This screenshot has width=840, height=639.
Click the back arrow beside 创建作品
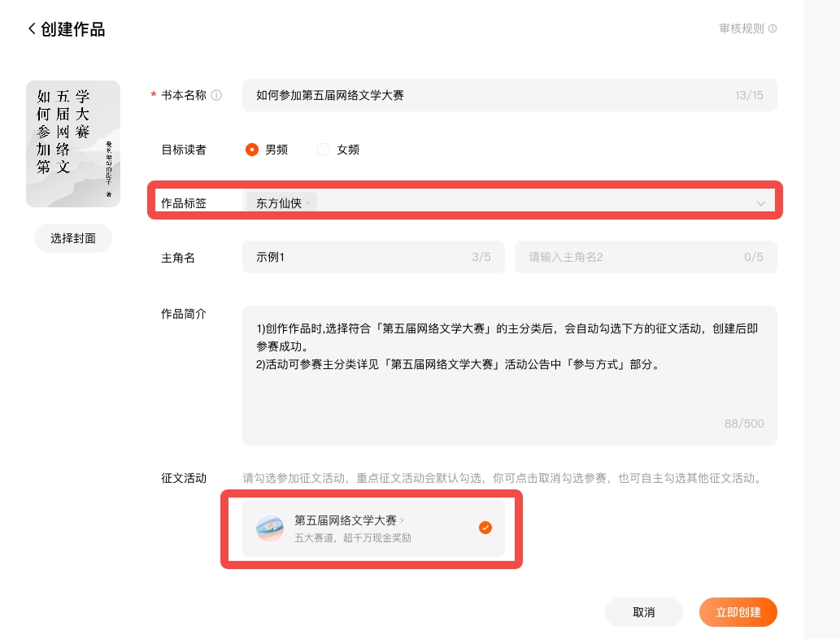32,29
